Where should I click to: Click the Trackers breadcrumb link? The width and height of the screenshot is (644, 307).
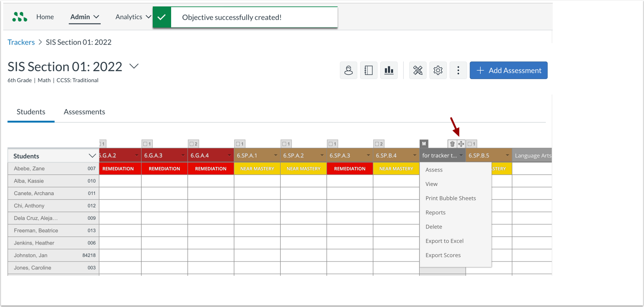coord(21,42)
